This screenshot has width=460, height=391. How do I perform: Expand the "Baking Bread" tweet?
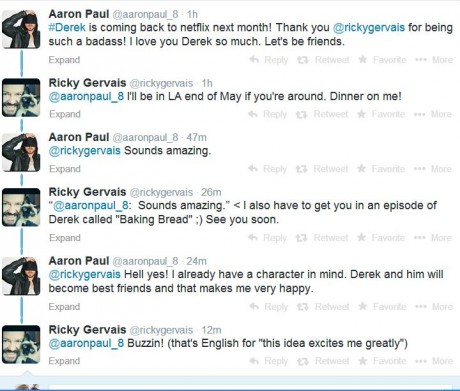pyautogui.click(x=65, y=238)
